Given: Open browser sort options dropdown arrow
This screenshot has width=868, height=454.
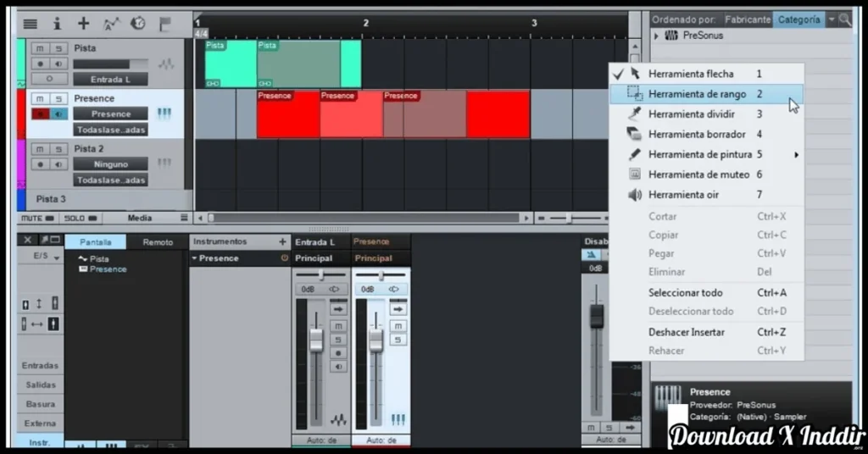Looking at the screenshot, I should click(832, 19).
